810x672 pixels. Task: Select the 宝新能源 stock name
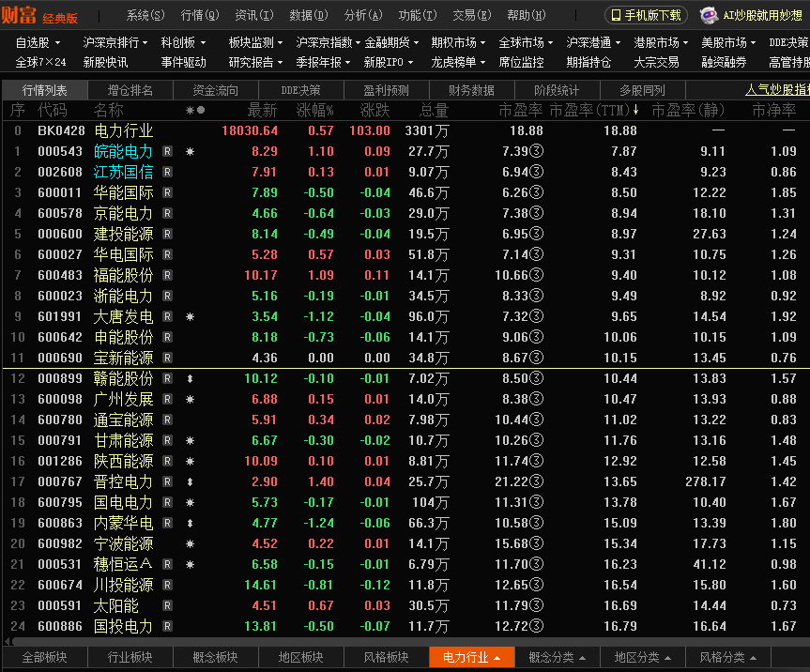[x=124, y=358]
